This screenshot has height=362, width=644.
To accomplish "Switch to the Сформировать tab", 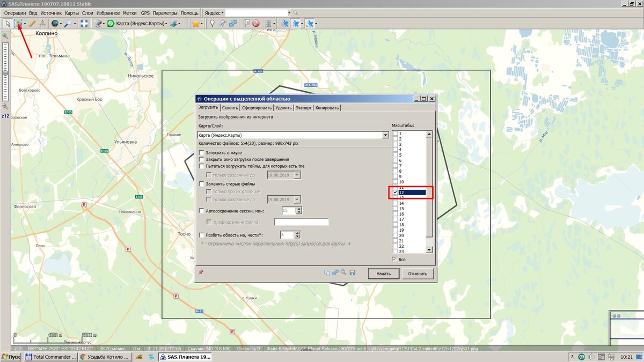I will pos(257,108).
